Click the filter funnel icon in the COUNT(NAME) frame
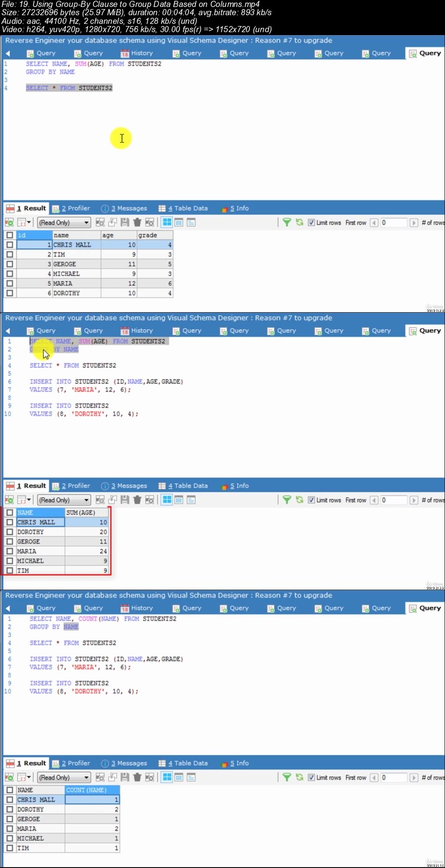445x868 pixels. point(287,777)
